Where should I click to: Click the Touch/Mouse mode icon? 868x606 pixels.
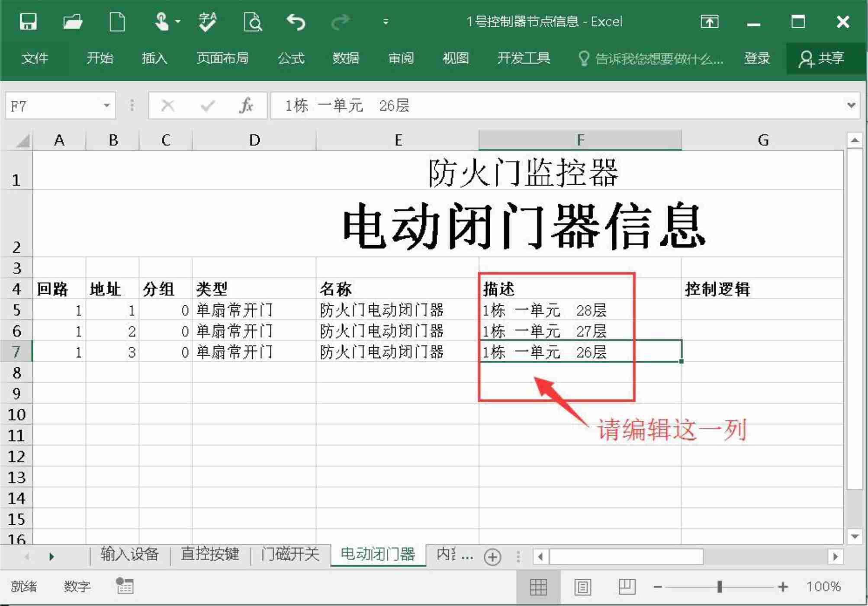[162, 22]
